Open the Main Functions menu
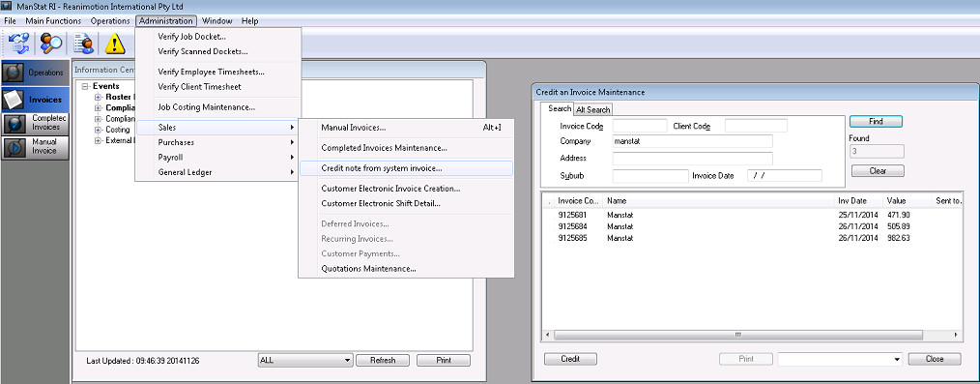980x384 pixels. [53, 20]
